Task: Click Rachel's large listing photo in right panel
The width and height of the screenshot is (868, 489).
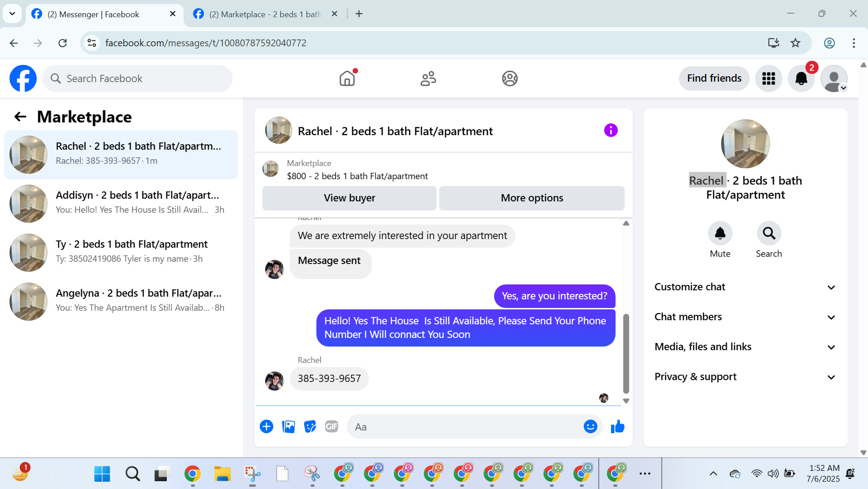Action: coord(746,144)
